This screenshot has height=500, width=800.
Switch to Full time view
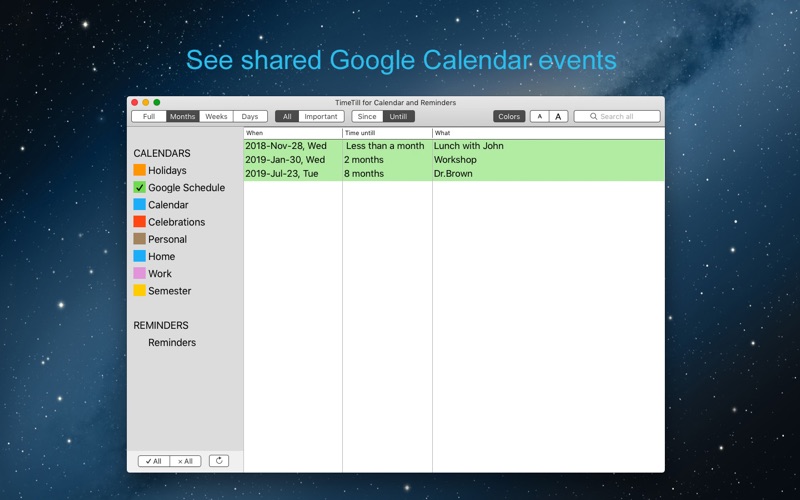coord(149,116)
